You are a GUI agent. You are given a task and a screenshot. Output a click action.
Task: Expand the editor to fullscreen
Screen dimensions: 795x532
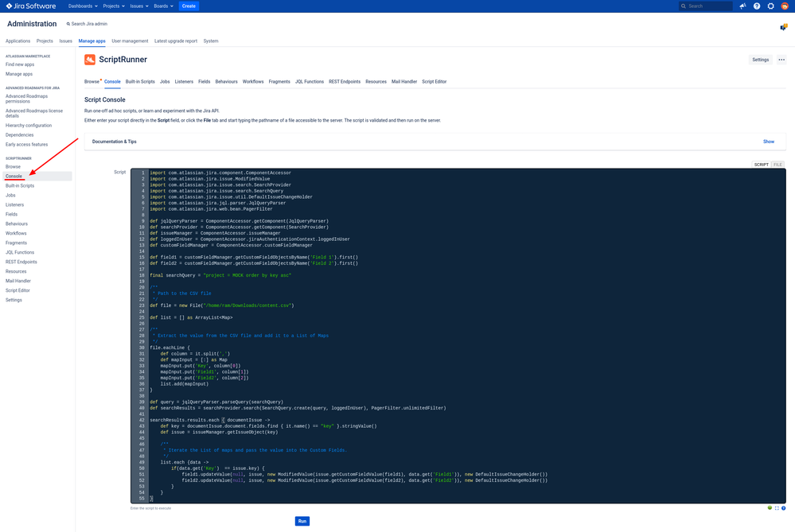777,507
